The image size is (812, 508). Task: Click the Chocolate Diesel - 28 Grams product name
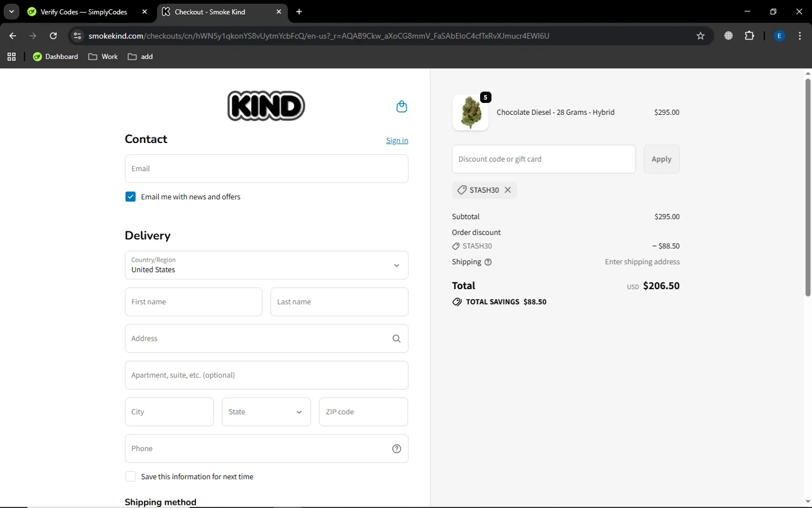555,112
